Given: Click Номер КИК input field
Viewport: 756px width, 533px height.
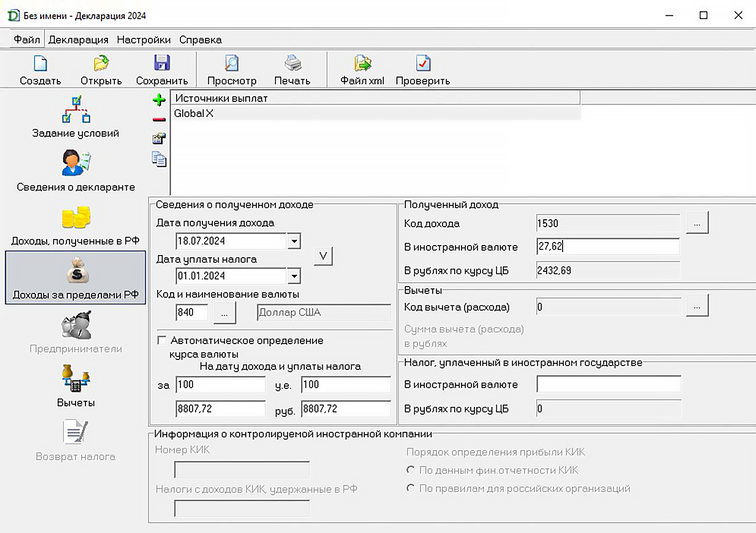Looking at the screenshot, I should point(242,469).
